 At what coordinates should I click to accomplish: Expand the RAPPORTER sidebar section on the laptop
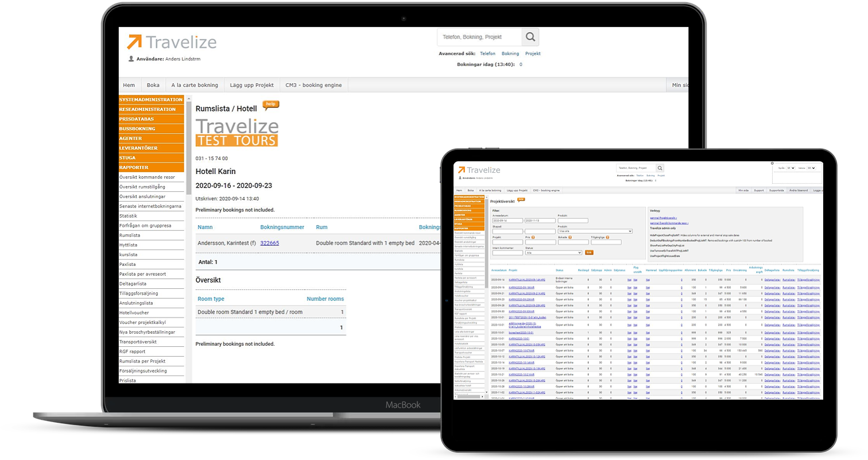coord(151,168)
